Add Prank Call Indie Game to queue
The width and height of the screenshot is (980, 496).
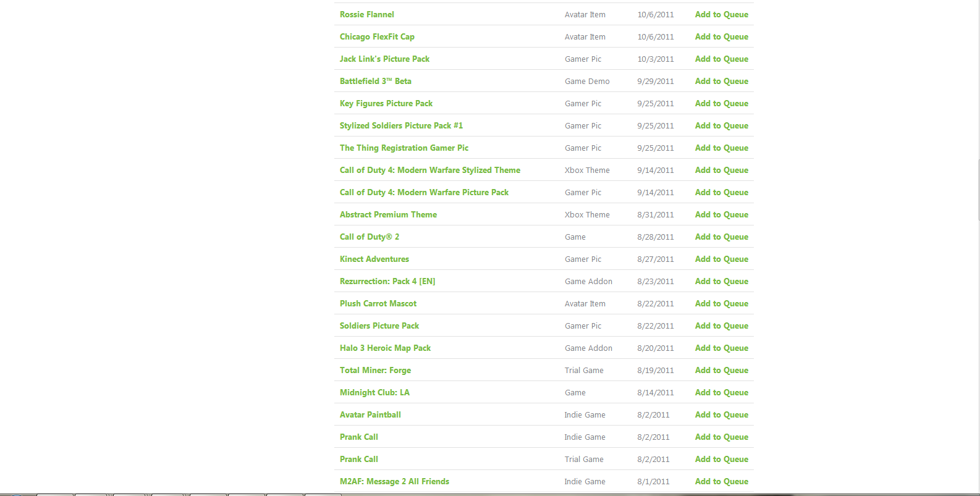click(x=722, y=437)
